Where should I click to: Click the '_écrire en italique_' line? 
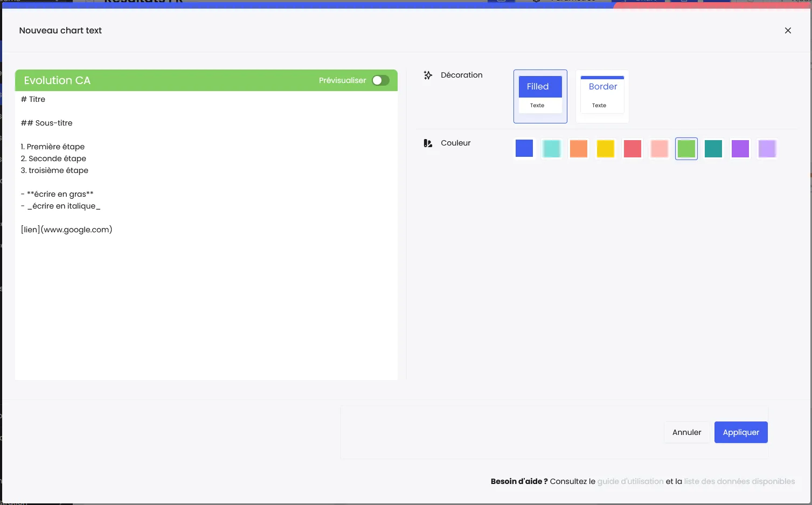coord(60,206)
